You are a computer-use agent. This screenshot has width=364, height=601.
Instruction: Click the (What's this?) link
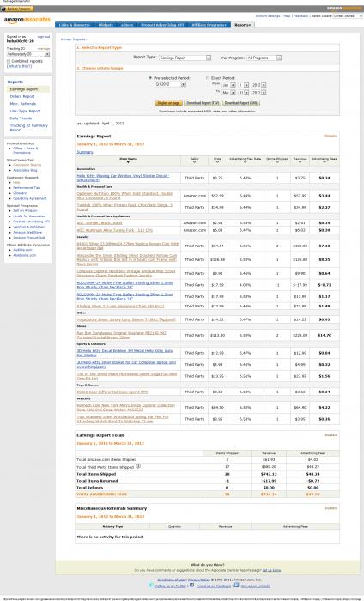[19, 66]
